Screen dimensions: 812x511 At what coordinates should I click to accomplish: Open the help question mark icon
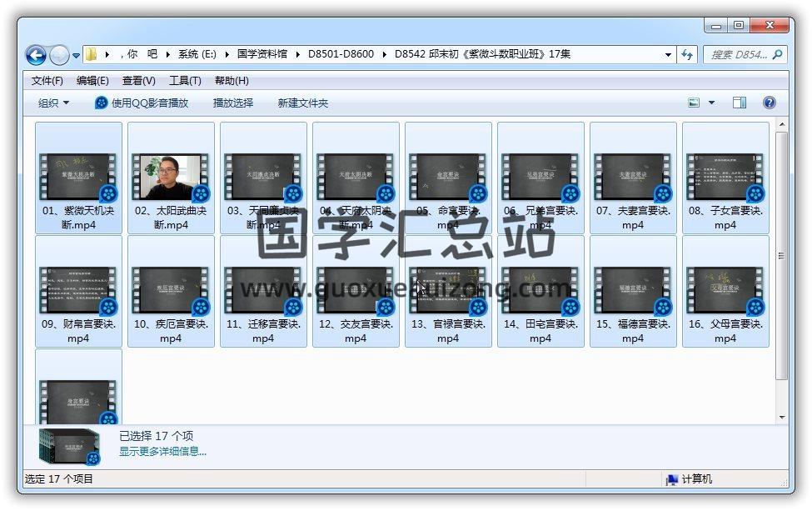click(x=769, y=103)
